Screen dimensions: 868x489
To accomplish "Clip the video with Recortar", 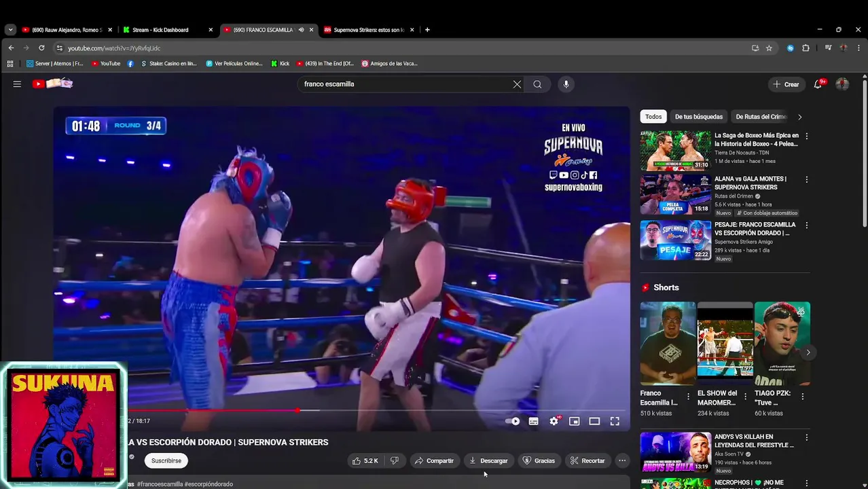I will click(x=587, y=460).
